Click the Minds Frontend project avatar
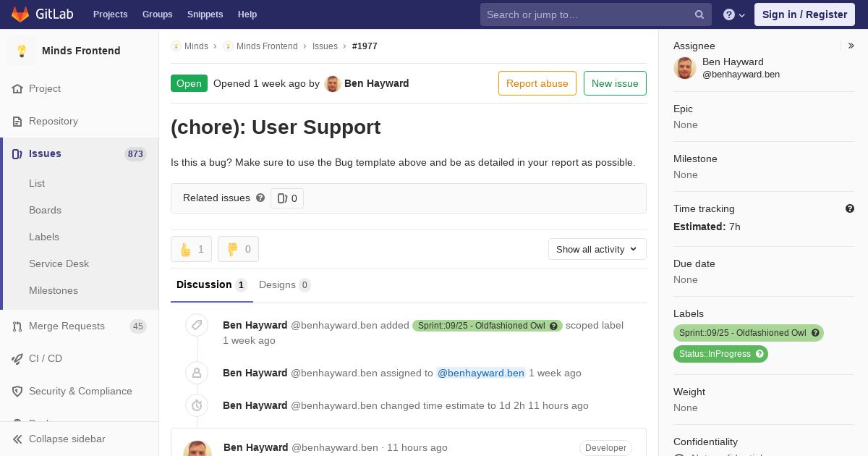This screenshot has height=456, width=868. (x=22, y=51)
